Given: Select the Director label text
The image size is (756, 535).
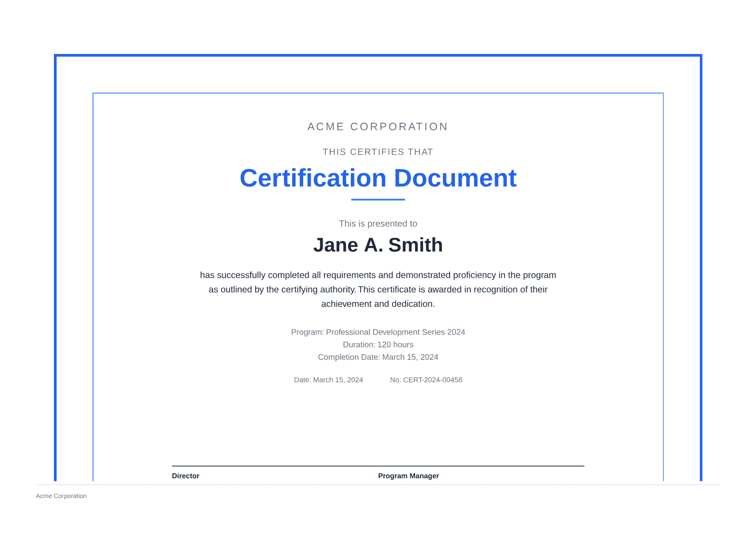Looking at the screenshot, I should [x=186, y=476].
